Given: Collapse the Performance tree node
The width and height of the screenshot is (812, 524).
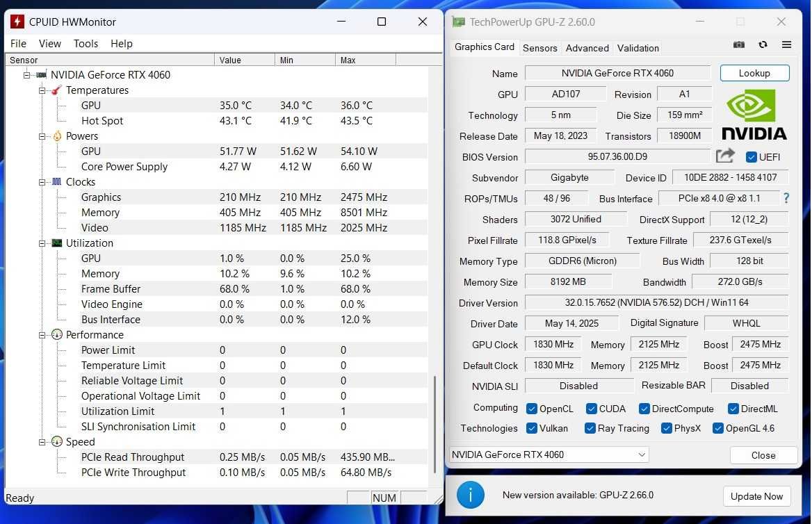Looking at the screenshot, I should pos(42,335).
